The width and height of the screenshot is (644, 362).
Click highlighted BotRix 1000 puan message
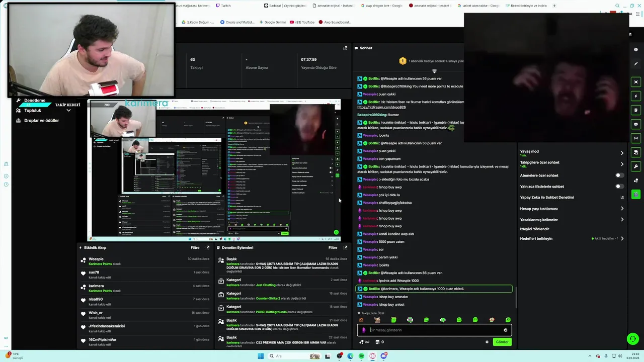tap(434, 289)
